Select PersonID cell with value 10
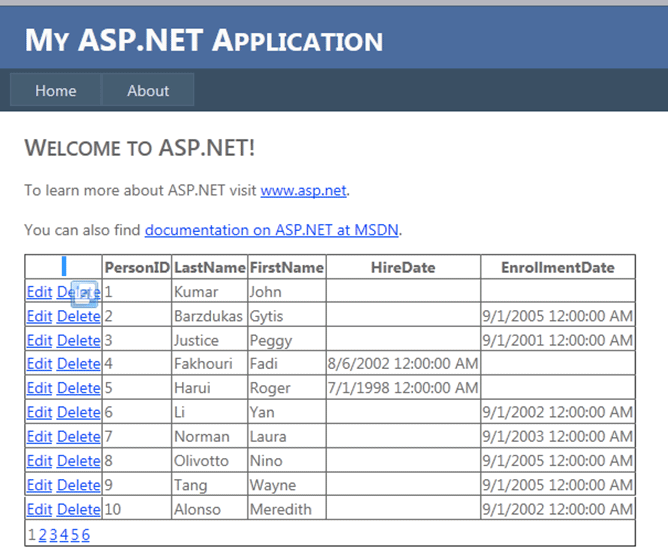This screenshot has height=547, width=668. point(137,509)
